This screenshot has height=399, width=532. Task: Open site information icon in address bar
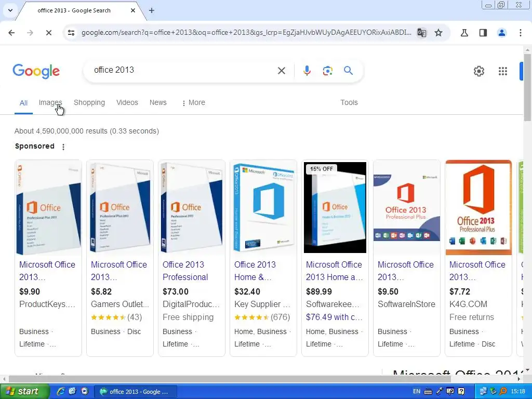(71, 33)
